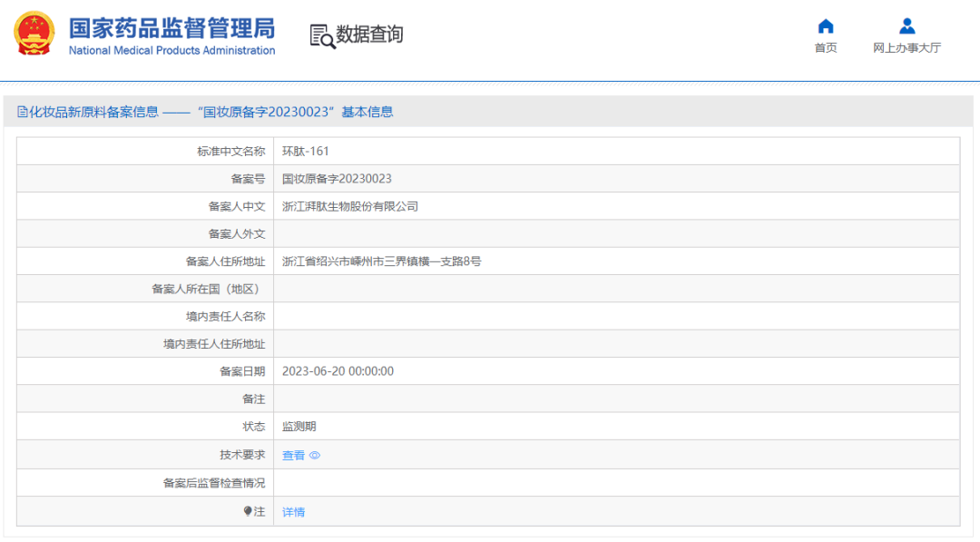This screenshot has width=980, height=542.
Task: Click the 网上办事大厅 label
Action: (x=906, y=47)
